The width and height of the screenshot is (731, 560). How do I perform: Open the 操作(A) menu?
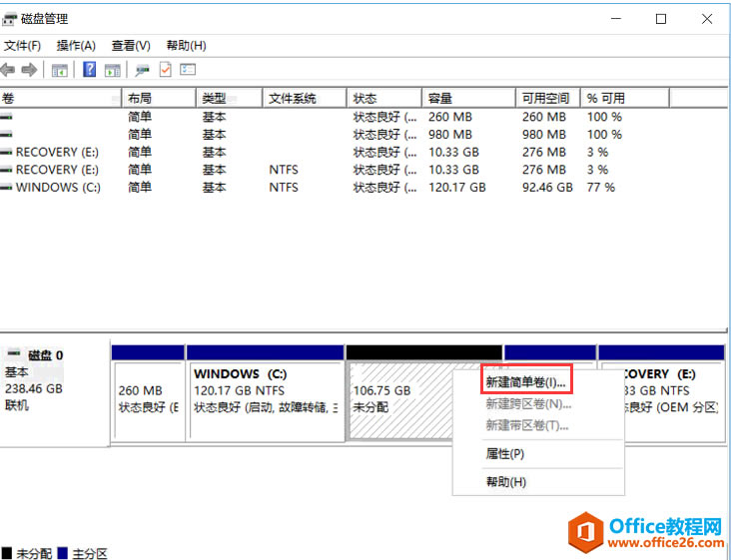pyautogui.click(x=76, y=46)
